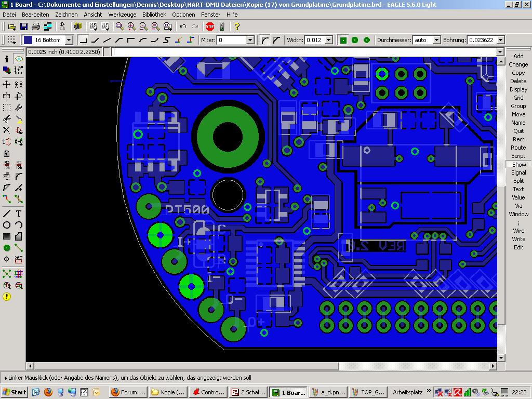Open the layer dropdown showing 16 Bottom
Viewport: 532px width, 399px height.
(69, 40)
